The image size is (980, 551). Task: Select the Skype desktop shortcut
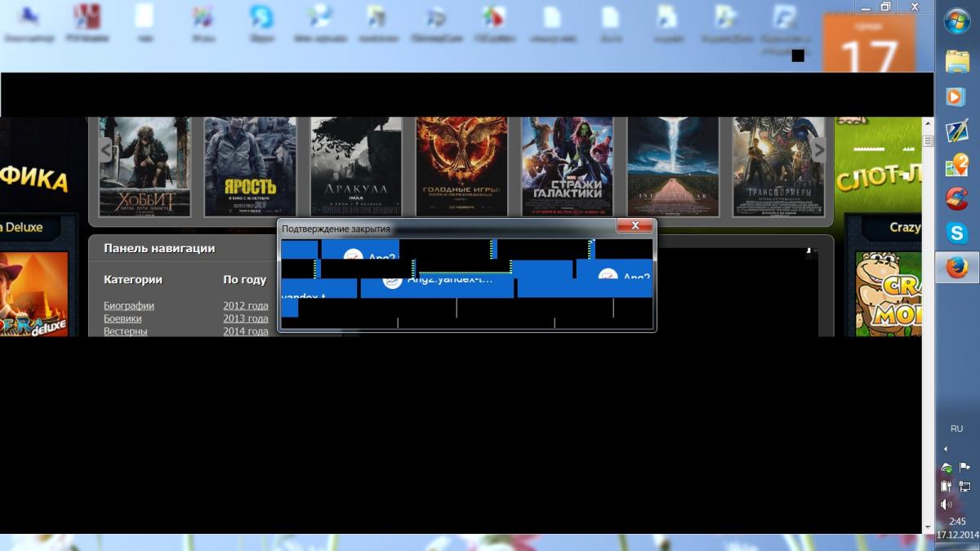(261, 23)
